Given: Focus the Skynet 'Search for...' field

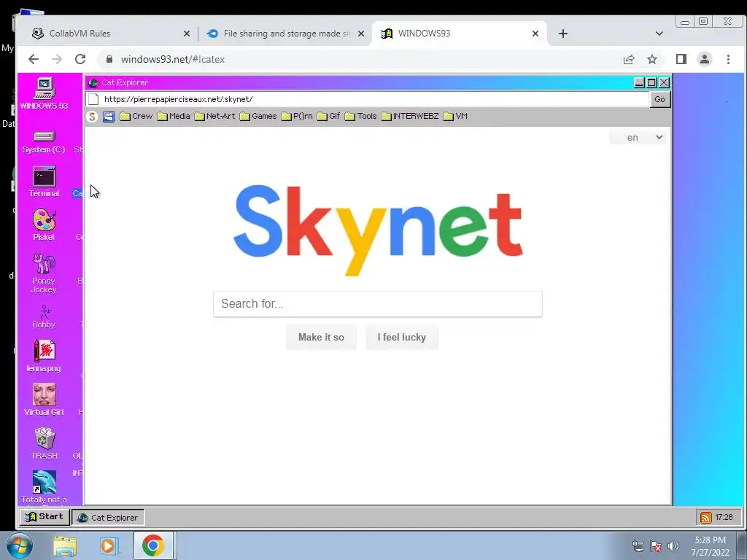Looking at the screenshot, I should pos(378,304).
